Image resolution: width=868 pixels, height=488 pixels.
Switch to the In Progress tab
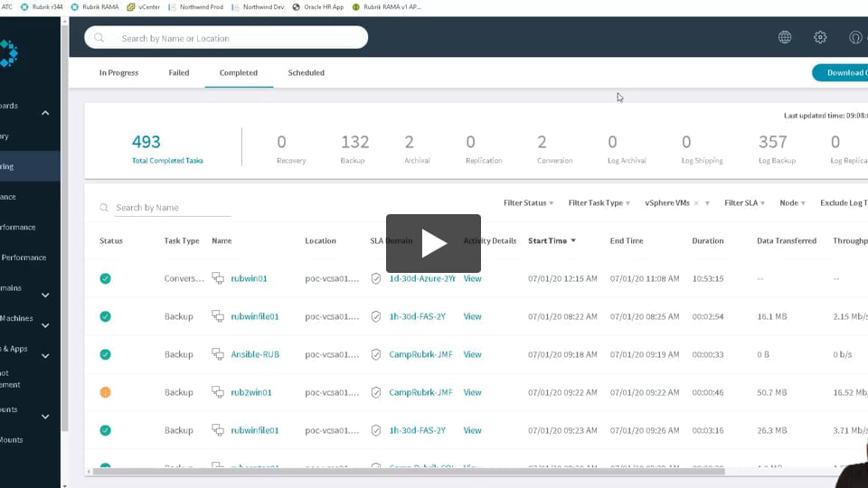119,72
